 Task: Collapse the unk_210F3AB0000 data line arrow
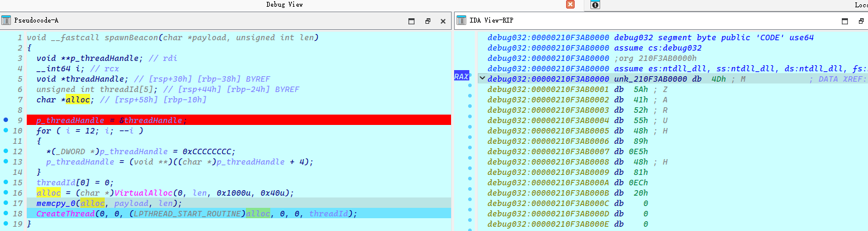pyautogui.click(x=482, y=79)
